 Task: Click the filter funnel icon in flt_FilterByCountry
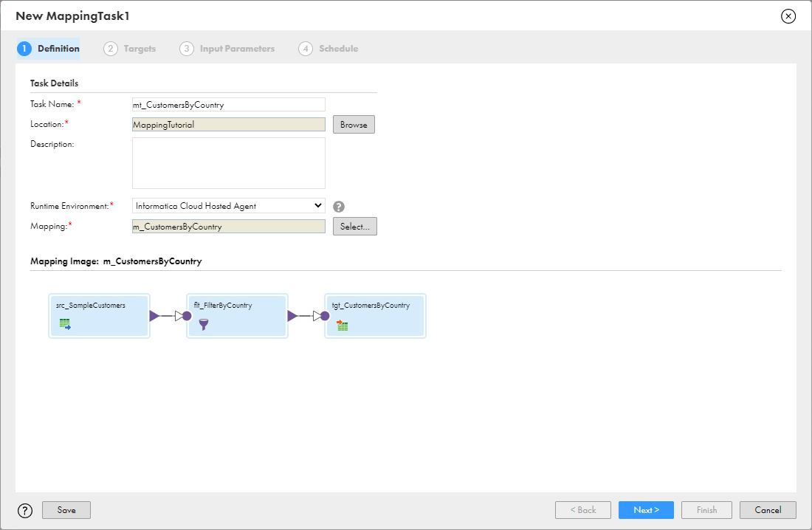204,325
